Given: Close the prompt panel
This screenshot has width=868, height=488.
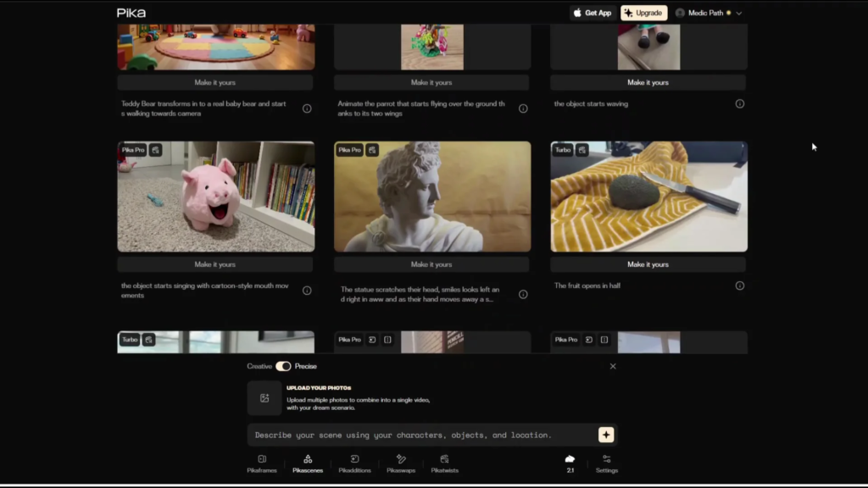Looking at the screenshot, I should tap(613, 366).
